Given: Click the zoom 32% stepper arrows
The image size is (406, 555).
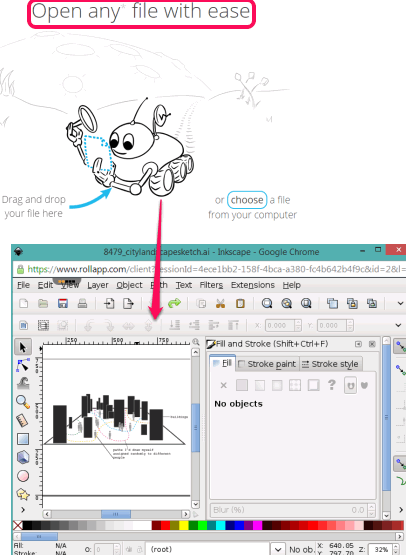Looking at the screenshot, I should 396,549.
